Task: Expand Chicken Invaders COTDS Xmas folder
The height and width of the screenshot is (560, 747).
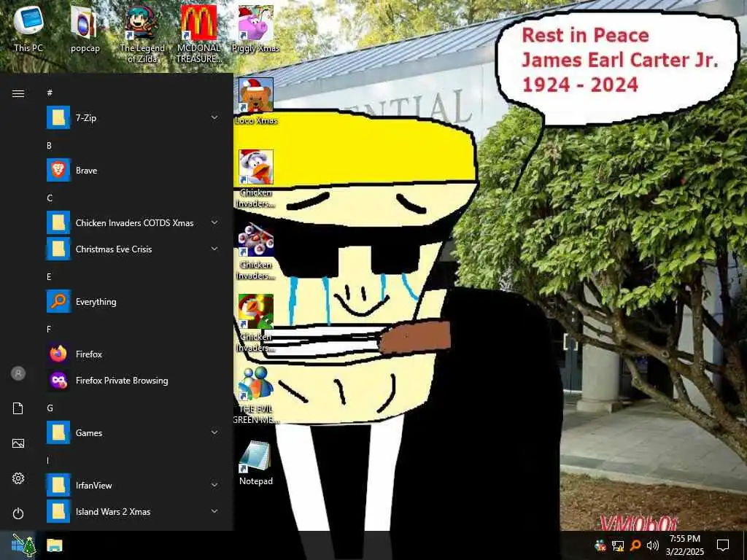Action: point(133,222)
